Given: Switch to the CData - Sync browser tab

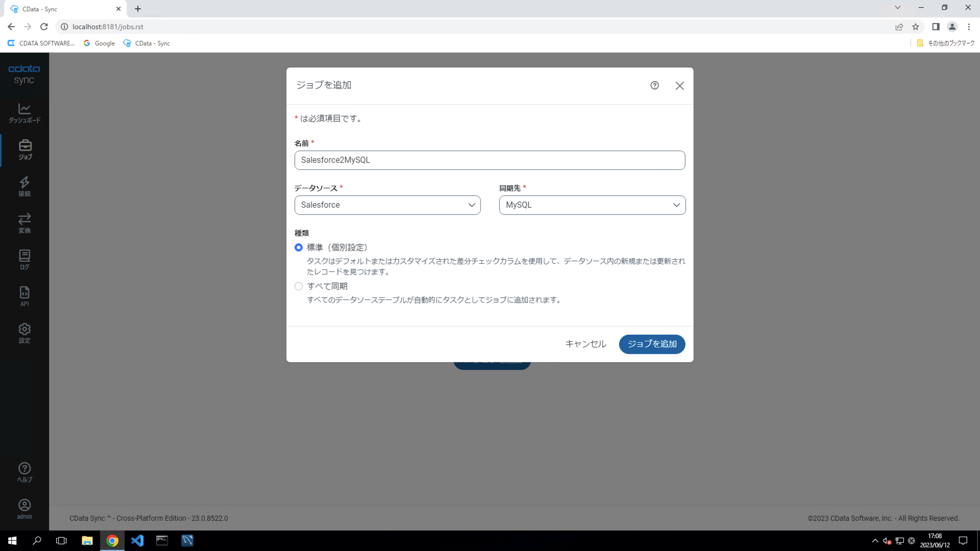Looking at the screenshot, I should point(61,9).
